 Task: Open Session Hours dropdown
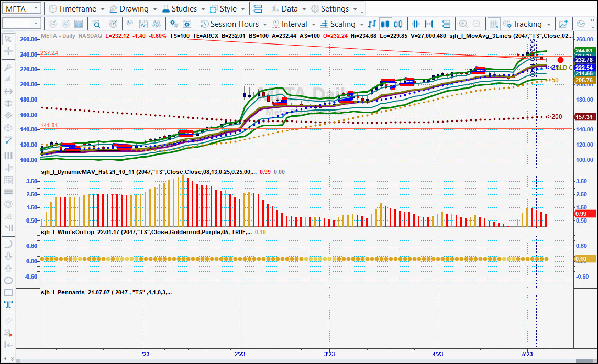tap(234, 24)
